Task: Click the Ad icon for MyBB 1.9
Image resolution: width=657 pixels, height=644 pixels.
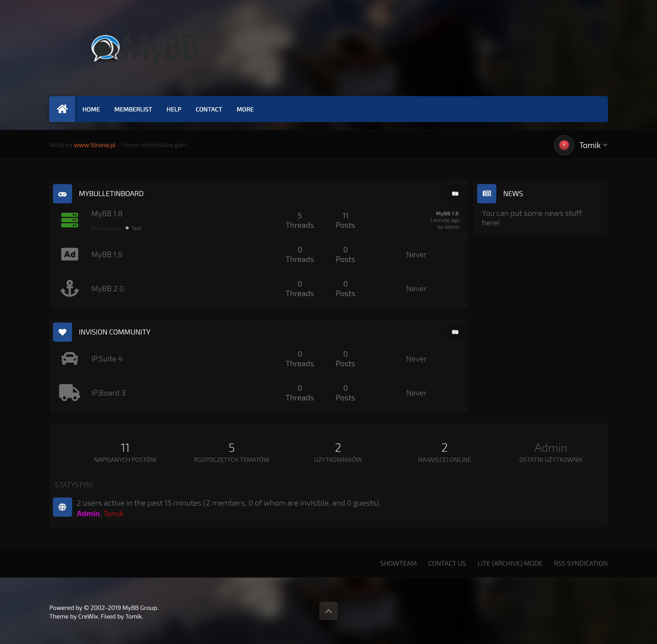Action: pos(70,254)
